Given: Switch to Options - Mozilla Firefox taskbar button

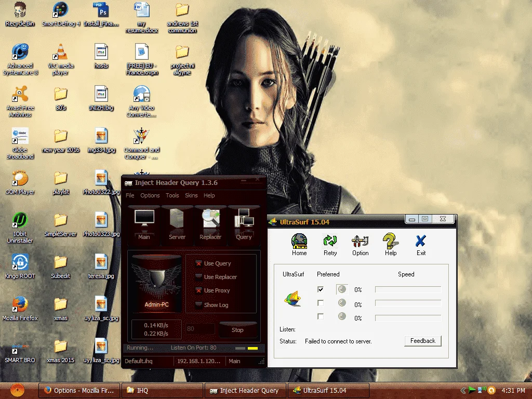Looking at the screenshot, I should 79,391.
